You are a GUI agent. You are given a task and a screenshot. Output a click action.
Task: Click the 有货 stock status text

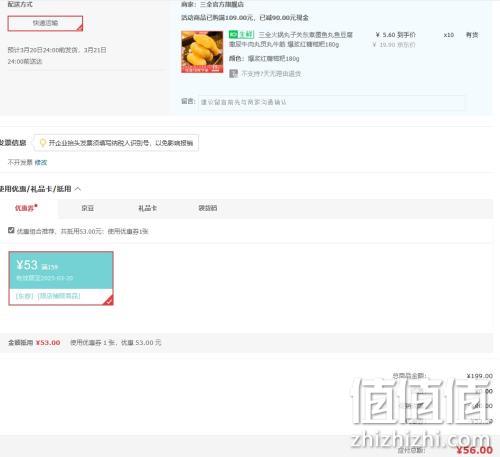point(472,35)
